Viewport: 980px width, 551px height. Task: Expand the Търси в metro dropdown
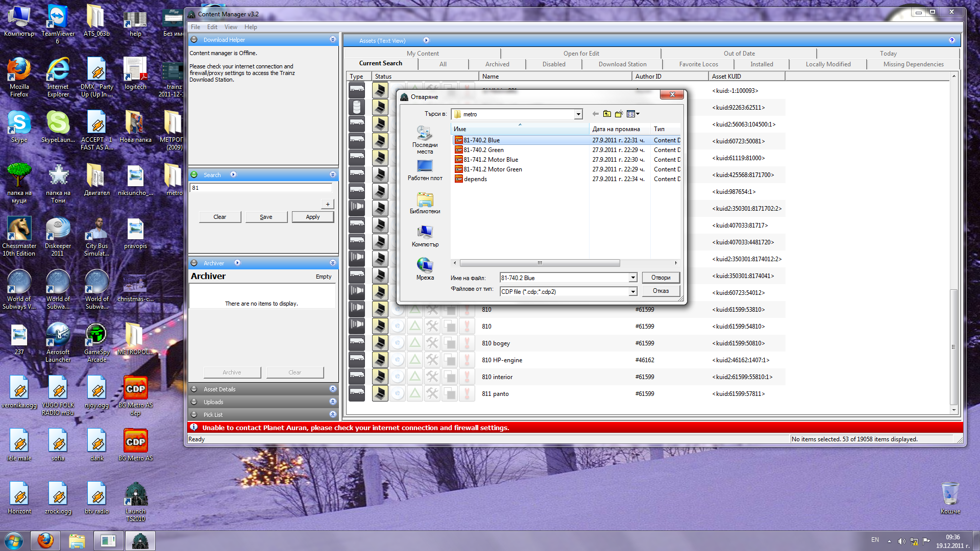(577, 114)
